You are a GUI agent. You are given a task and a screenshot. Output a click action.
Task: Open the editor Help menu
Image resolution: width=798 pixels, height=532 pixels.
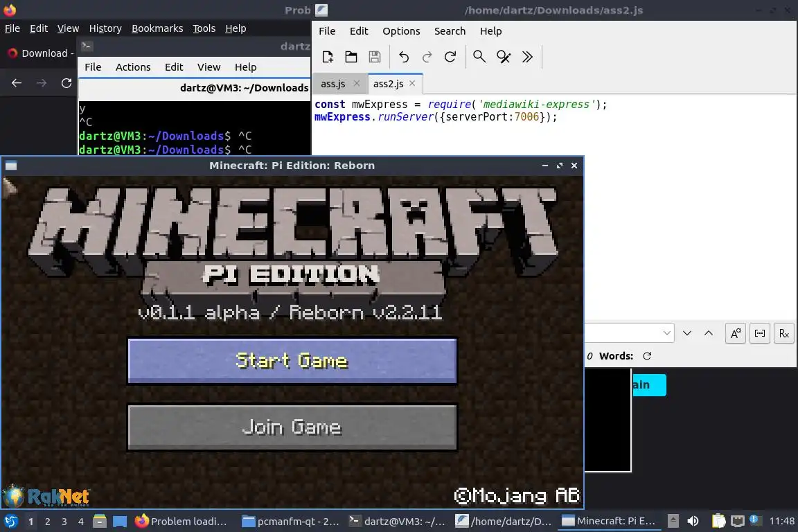point(490,31)
